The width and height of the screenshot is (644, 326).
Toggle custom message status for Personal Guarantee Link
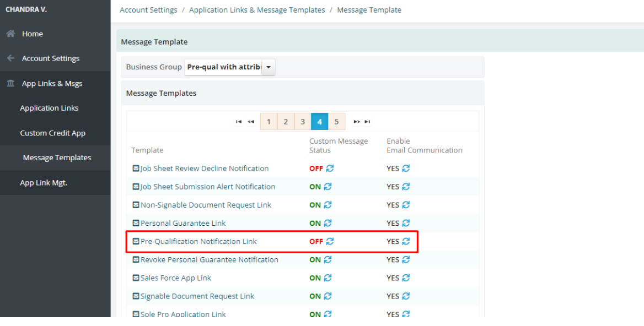328,223
